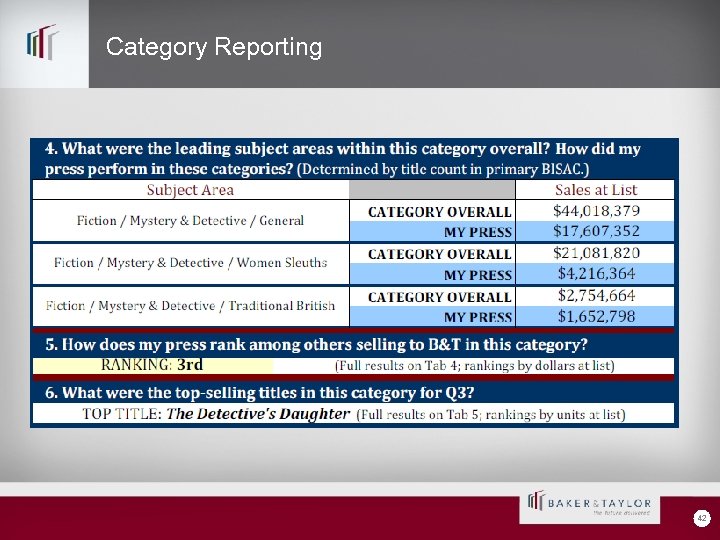720x540 pixels.
Task: Click '(Full results on Tab 5' note
Action: pyautogui.click(x=491, y=415)
